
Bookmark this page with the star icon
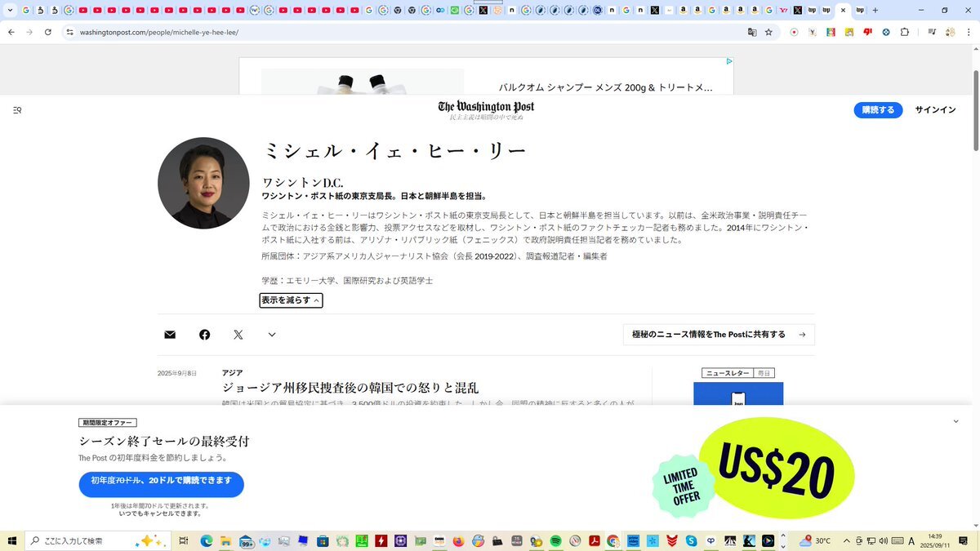click(768, 32)
